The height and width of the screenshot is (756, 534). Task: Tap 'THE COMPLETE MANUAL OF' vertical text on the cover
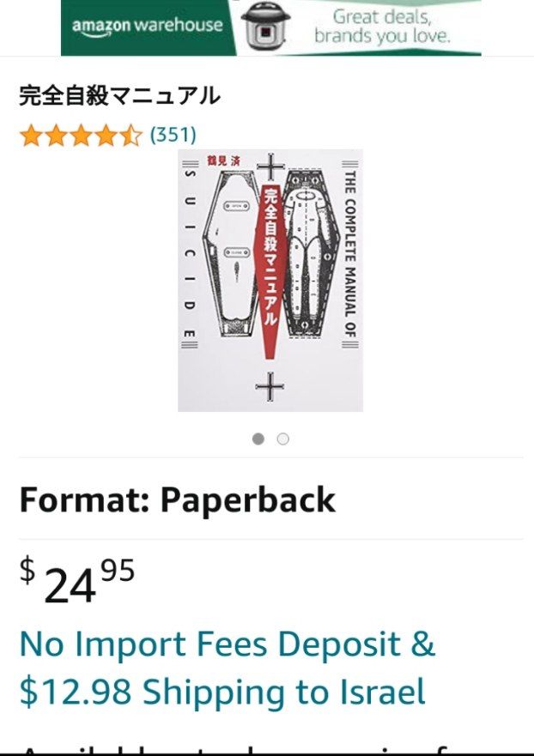tap(350, 254)
